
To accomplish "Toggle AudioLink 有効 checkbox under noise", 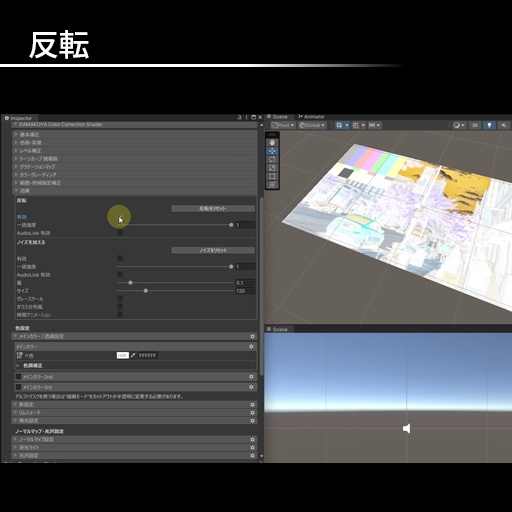I will click(x=120, y=275).
